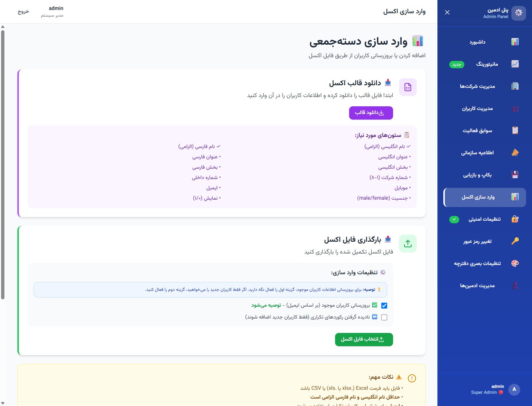This screenshot has width=532, height=406.
Task: Click the page vertical scrollbar thumb
Action: [x=3, y=165]
